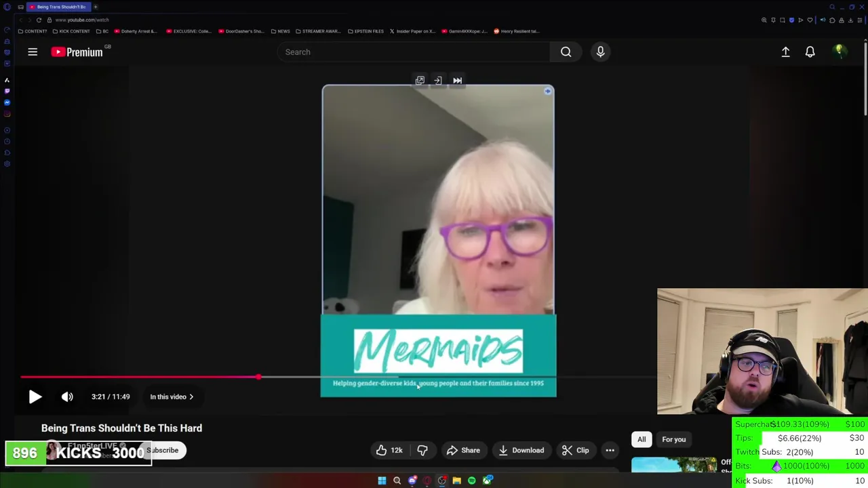Select the For you filter chip
868x488 pixels.
coord(674,439)
